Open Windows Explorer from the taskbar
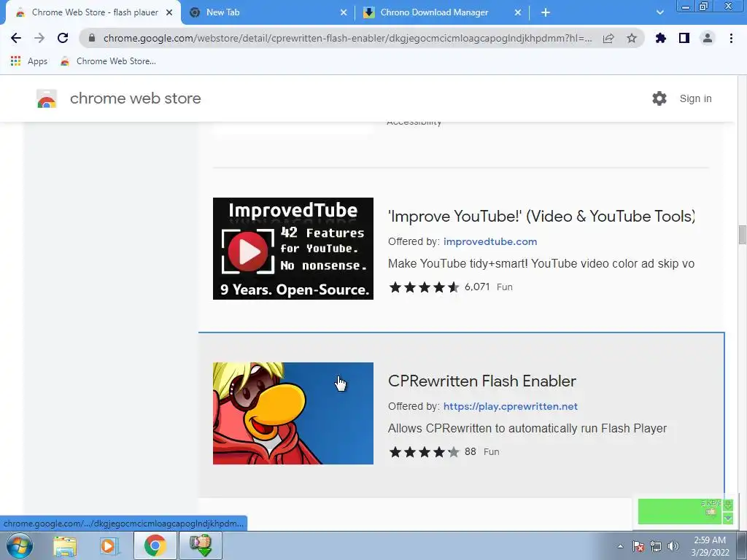747x560 pixels. point(65,545)
